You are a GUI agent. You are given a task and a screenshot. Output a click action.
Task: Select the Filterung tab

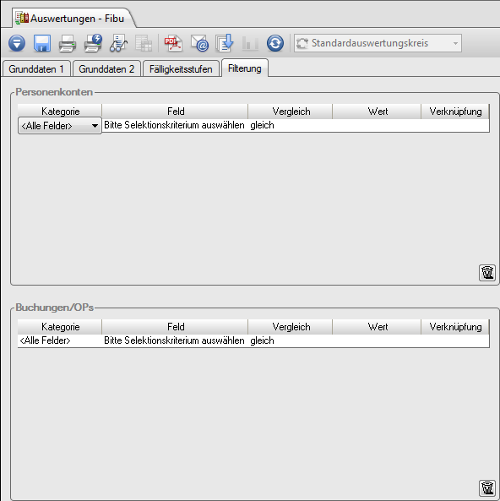coord(245,68)
